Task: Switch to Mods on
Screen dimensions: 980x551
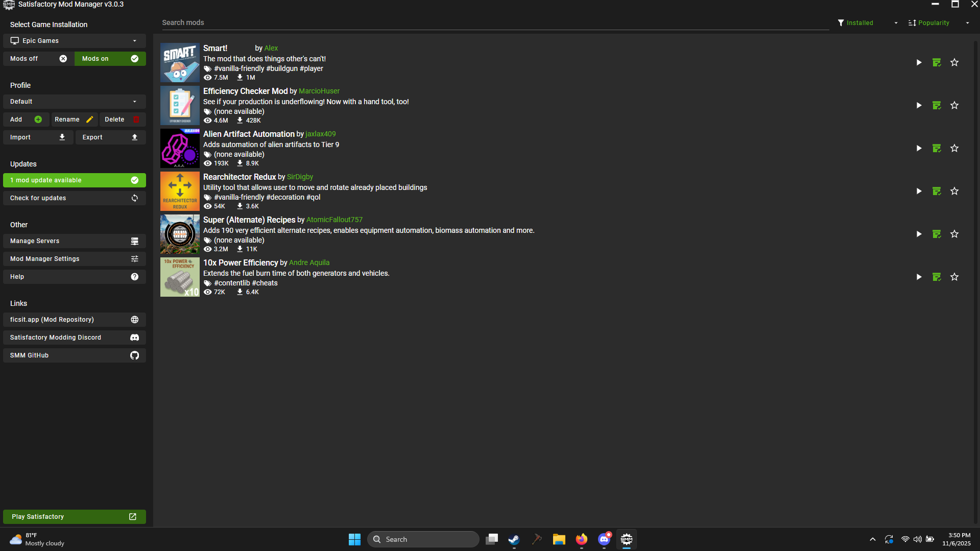Action: tap(110, 59)
